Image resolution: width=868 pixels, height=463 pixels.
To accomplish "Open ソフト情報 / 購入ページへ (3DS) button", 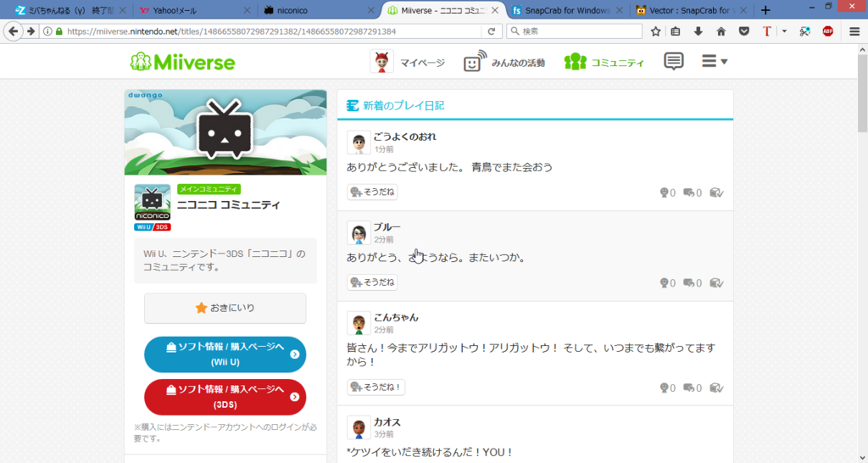I will [225, 397].
